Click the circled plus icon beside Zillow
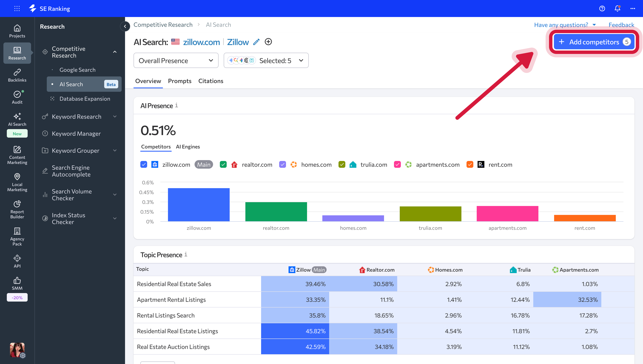 tap(268, 42)
